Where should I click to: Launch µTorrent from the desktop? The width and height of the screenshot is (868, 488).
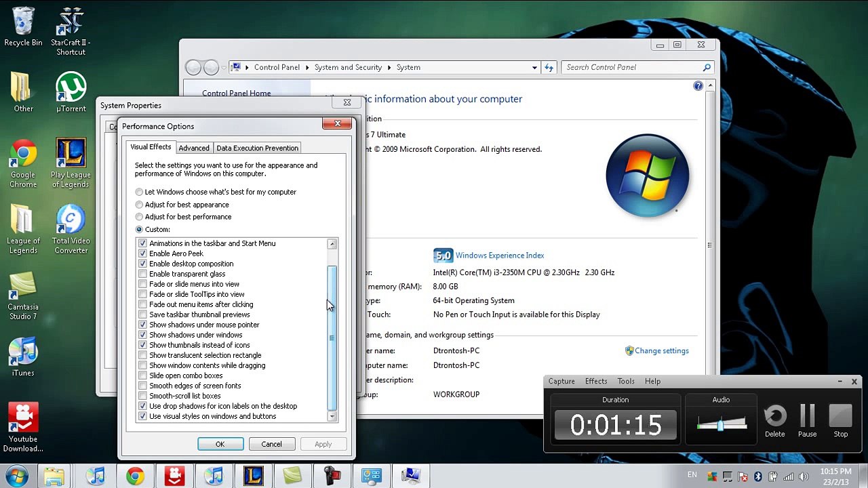(x=71, y=91)
